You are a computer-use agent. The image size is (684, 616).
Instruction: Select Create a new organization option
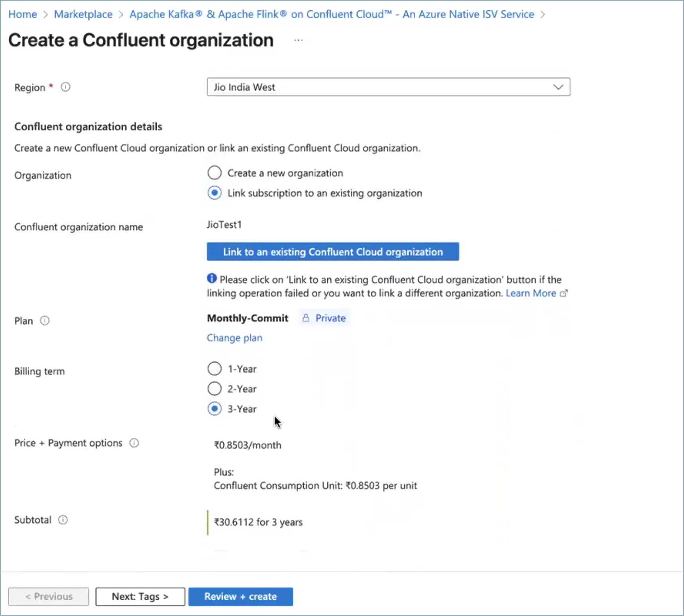tap(214, 173)
